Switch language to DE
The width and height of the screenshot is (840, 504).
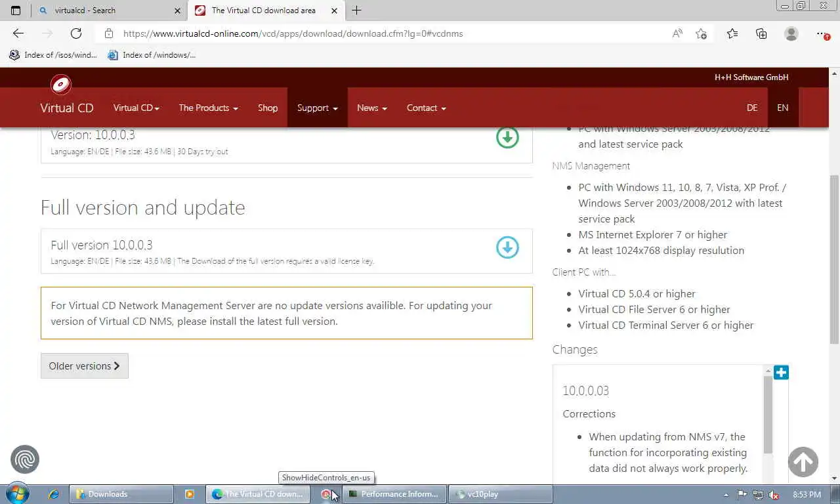(752, 108)
